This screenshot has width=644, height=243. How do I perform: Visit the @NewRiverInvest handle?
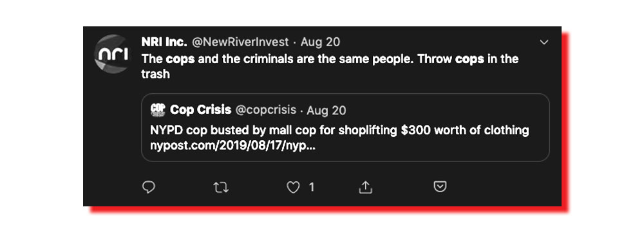(x=240, y=42)
